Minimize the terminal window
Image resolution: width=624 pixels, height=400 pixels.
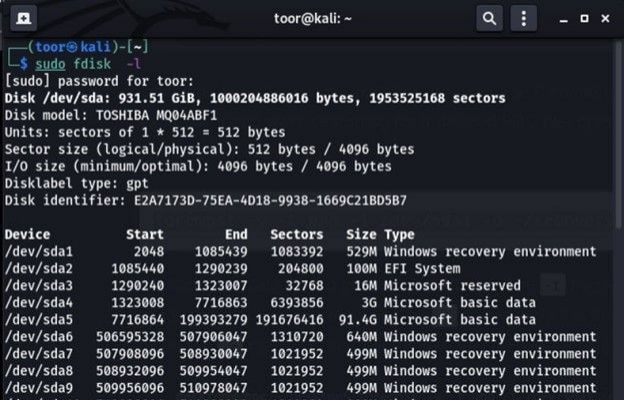pos(555,18)
